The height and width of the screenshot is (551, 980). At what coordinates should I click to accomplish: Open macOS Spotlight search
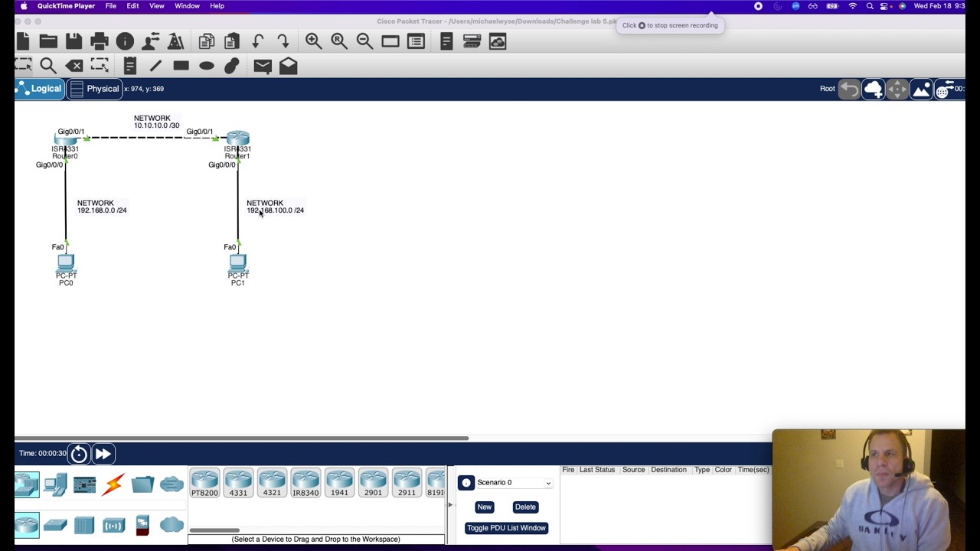coord(870,6)
